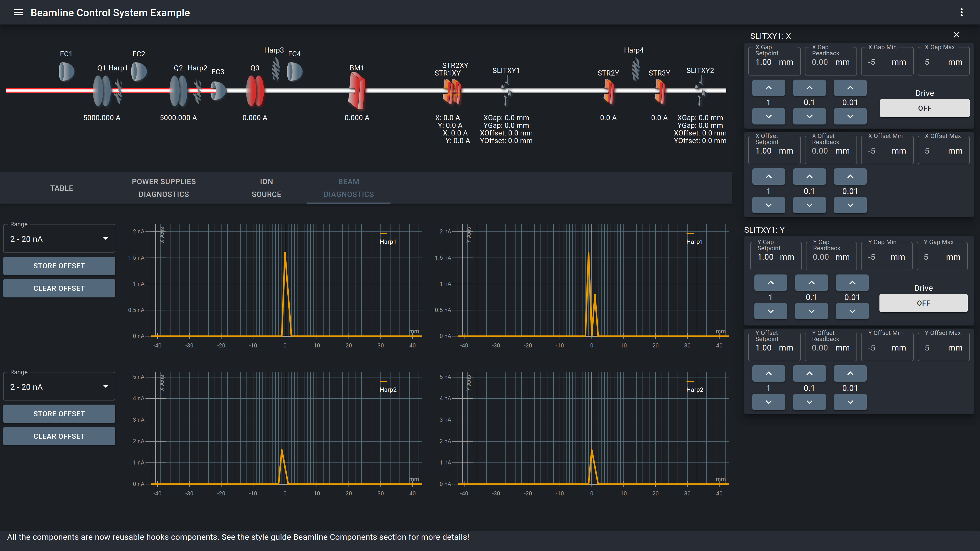980x551 pixels.
Task: Increase X Gap Setpoint by 0.1
Action: (x=809, y=88)
